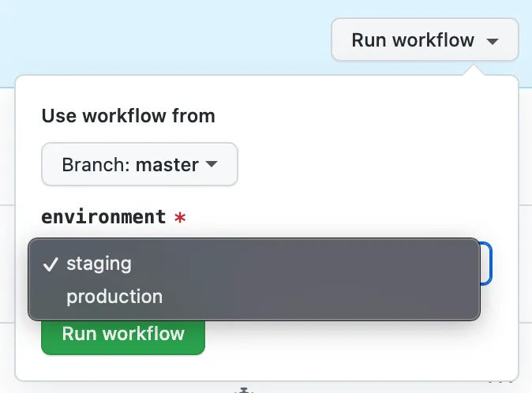
Task: Click the popover's pointer arrow under Run workflow
Action: [x=472, y=70]
